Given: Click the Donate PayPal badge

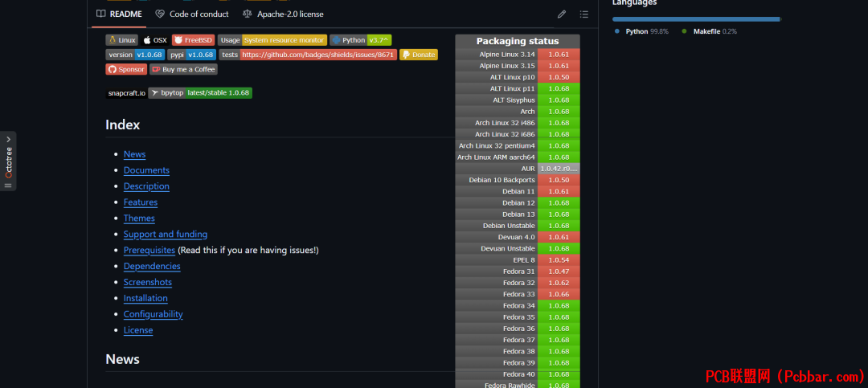Looking at the screenshot, I should tap(419, 55).
